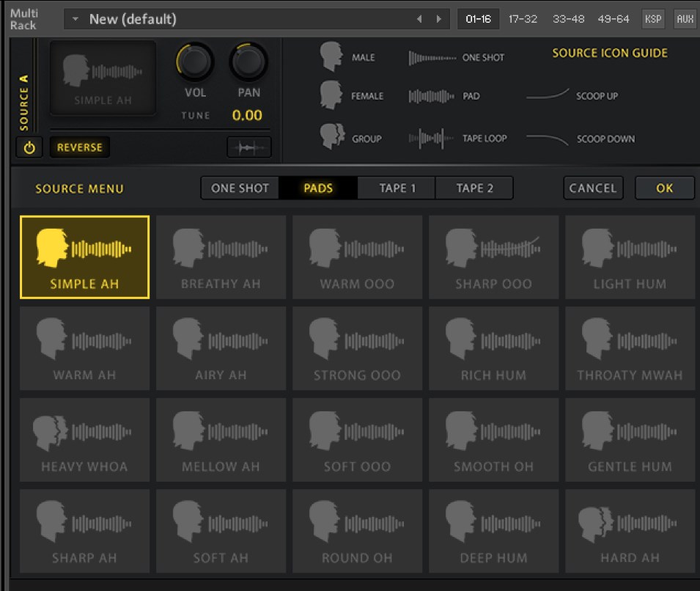Pick the Deep Hum source

click(x=493, y=531)
